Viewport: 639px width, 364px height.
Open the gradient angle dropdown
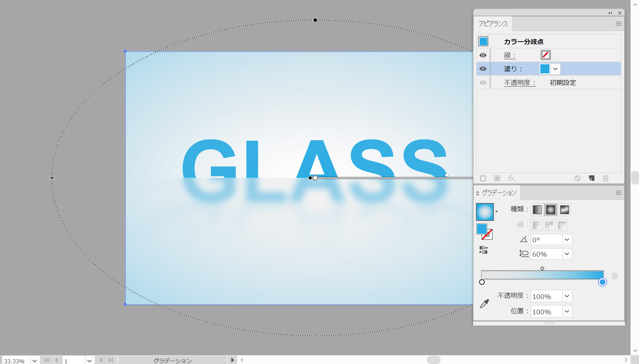567,240
